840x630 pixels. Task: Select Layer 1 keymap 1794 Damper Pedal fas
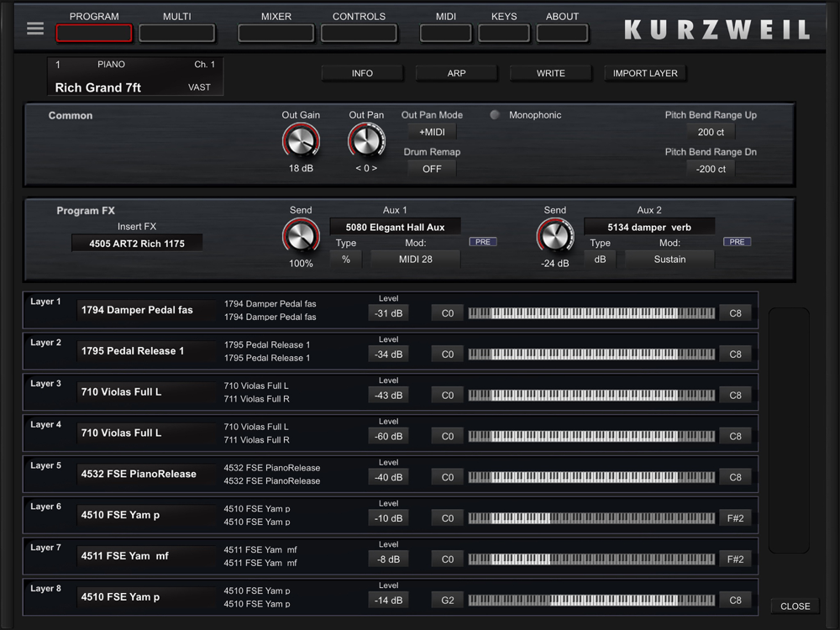click(146, 310)
